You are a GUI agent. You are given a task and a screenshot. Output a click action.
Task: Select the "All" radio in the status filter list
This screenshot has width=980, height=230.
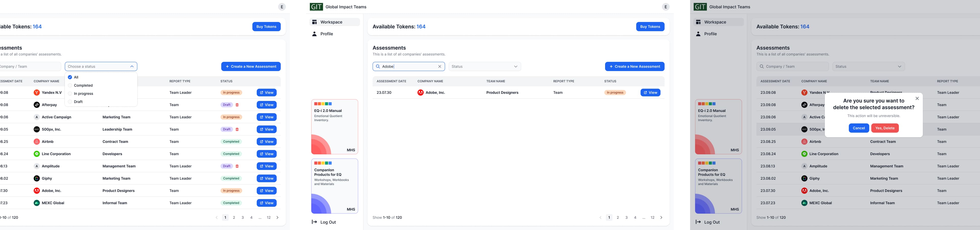[70, 77]
